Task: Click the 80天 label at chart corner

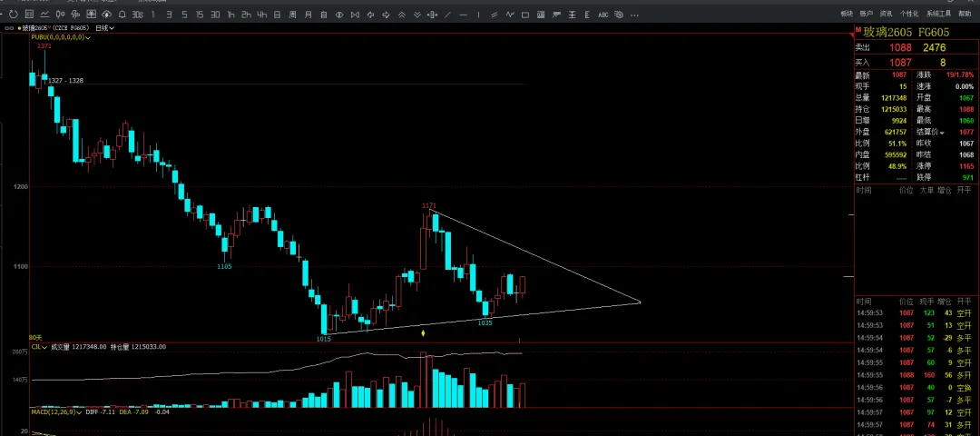Action: pos(34,338)
